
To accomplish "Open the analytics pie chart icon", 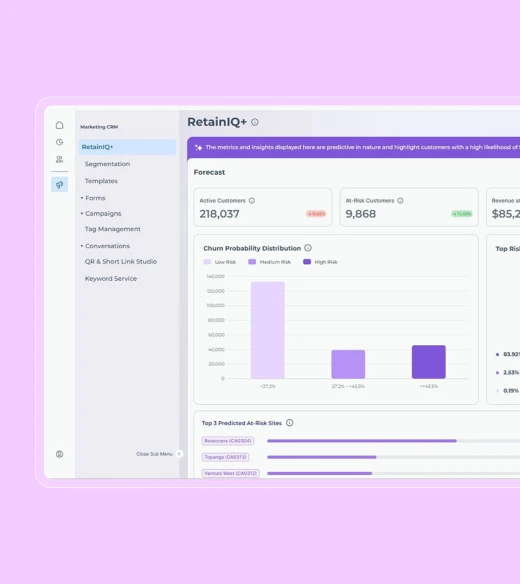I will [59, 142].
